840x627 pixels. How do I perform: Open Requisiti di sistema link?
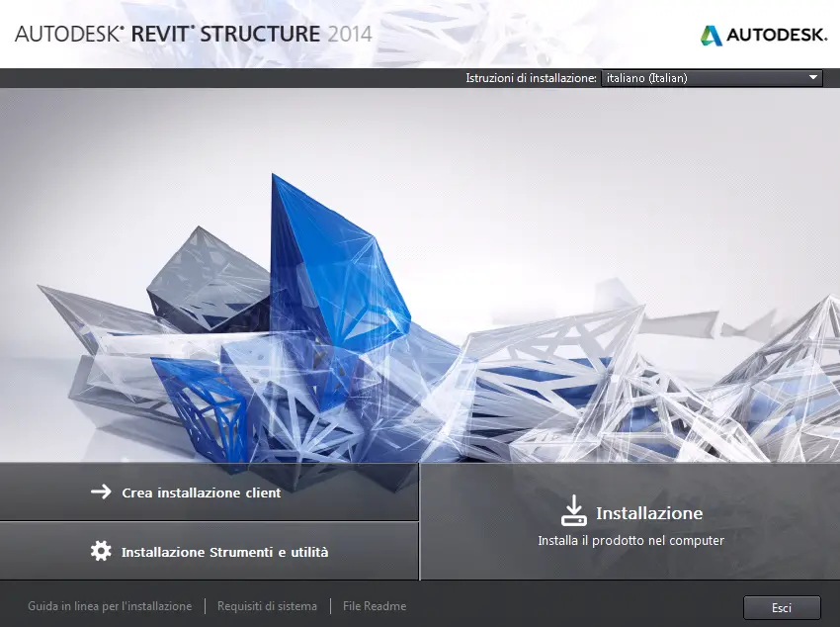point(267,606)
